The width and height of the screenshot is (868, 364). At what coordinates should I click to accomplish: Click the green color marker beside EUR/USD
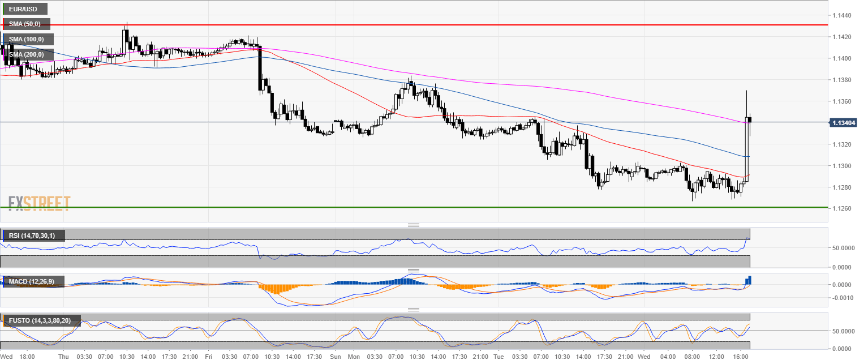(x=3, y=9)
